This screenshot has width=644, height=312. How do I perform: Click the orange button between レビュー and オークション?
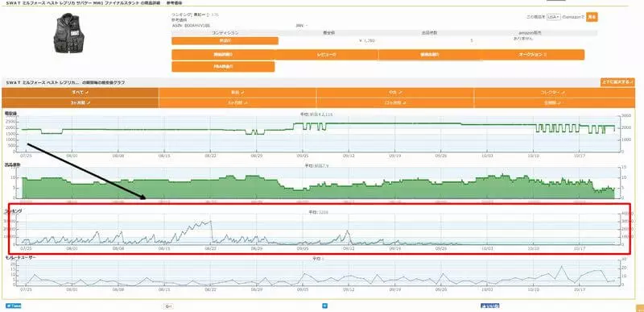tap(430, 55)
